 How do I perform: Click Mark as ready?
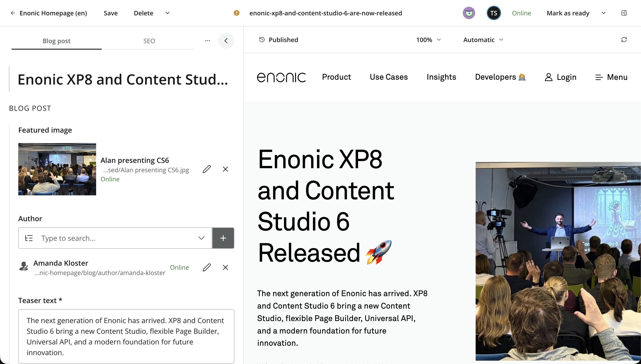point(568,13)
